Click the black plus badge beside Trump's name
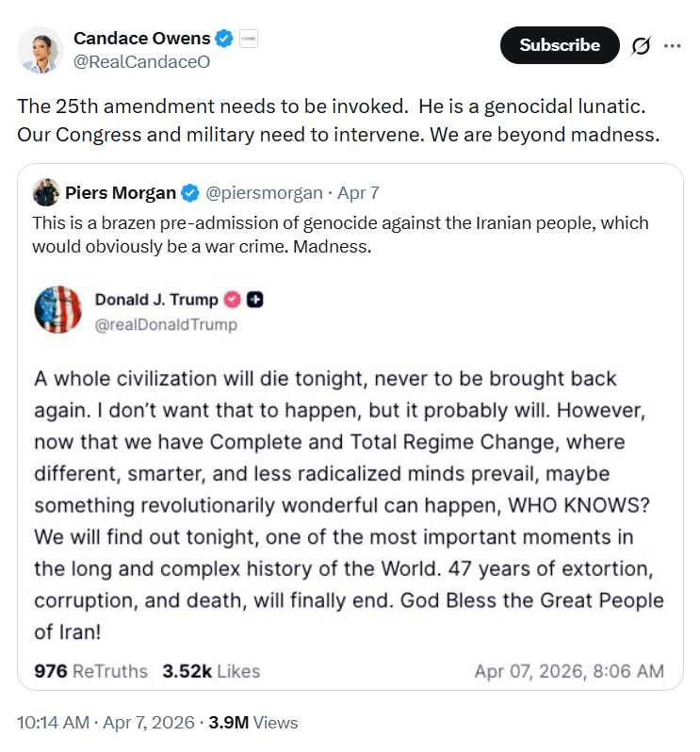The image size is (700, 752). pyautogui.click(x=254, y=300)
